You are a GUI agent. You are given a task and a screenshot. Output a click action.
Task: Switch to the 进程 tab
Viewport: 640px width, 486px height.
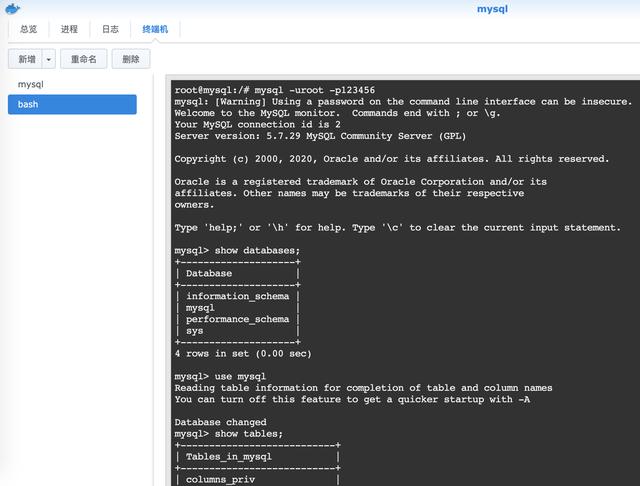tap(69, 29)
